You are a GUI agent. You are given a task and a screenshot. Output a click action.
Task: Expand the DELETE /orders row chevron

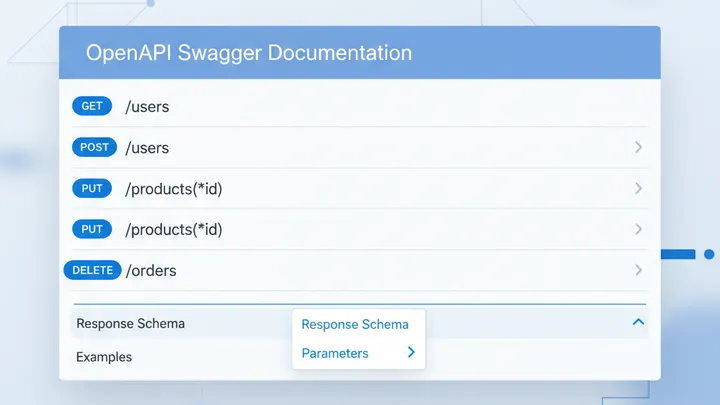(638, 270)
